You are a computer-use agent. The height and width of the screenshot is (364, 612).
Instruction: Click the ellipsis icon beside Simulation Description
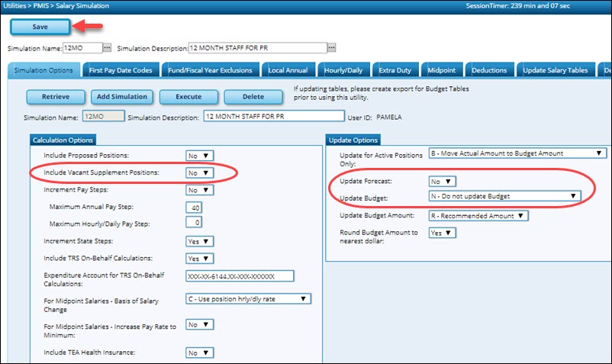[332, 47]
